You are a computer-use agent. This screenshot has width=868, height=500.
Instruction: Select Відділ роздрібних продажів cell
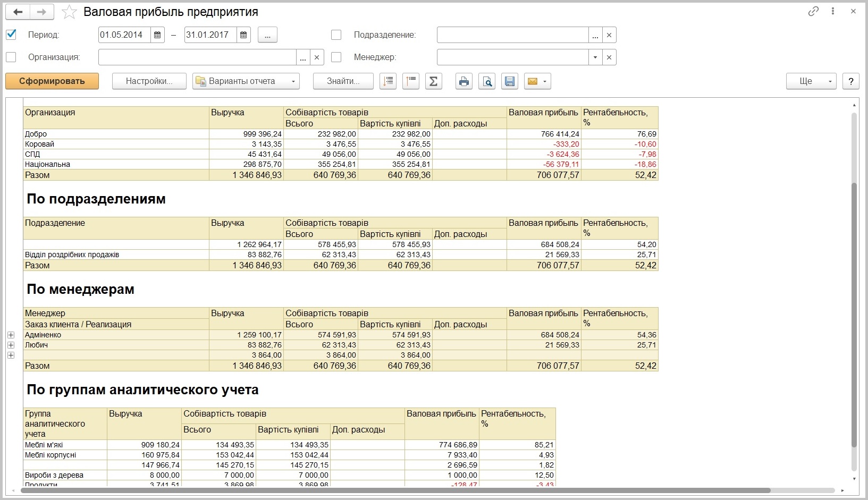[x=116, y=255]
